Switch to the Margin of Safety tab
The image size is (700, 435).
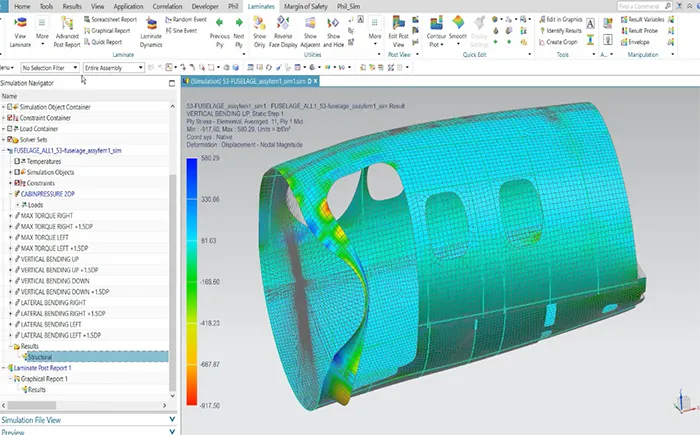306,6
